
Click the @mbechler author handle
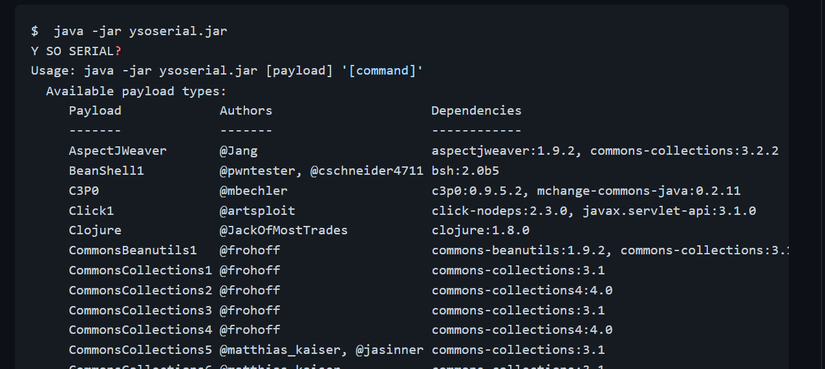tap(254, 191)
